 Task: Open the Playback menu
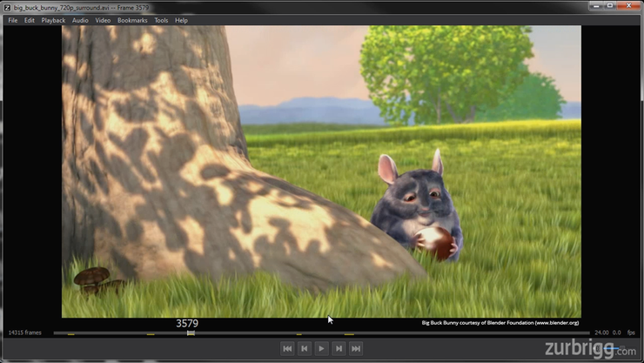[x=53, y=20]
